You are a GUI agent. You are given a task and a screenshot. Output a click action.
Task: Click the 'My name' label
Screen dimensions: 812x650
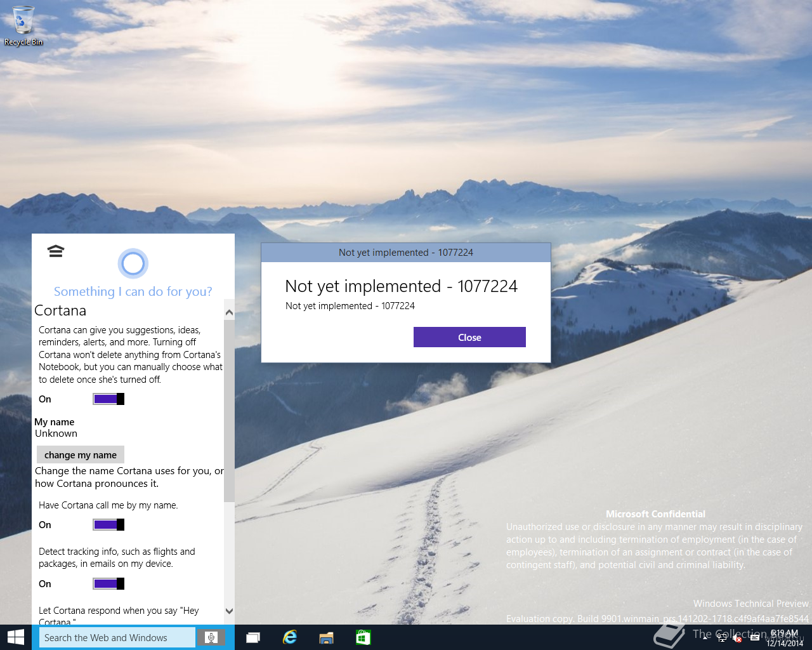55,421
